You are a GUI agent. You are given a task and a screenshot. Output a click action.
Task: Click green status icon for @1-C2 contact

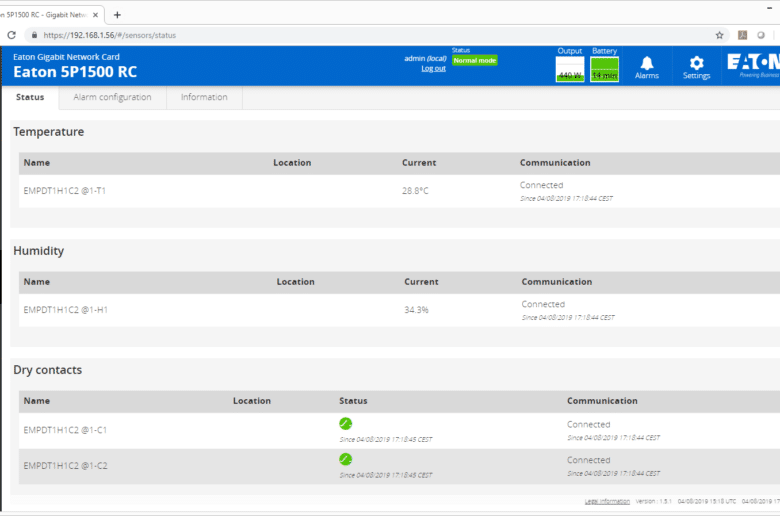pos(346,459)
